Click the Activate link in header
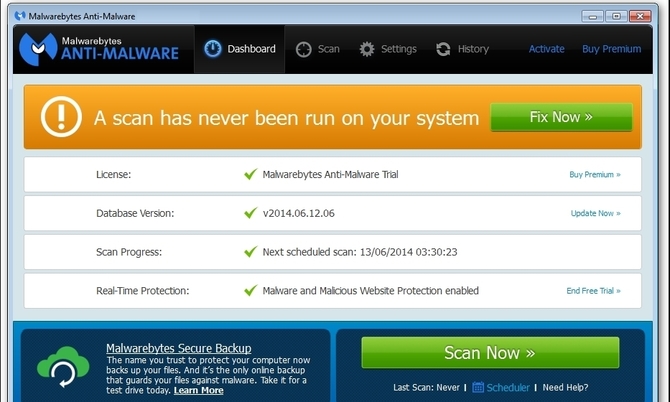The image size is (670, 402). point(547,49)
